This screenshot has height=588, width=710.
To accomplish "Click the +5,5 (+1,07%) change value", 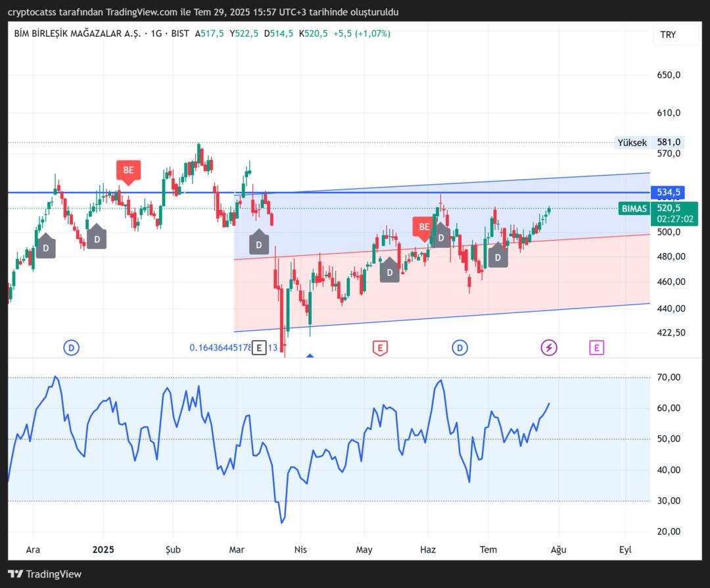I will [362, 34].
